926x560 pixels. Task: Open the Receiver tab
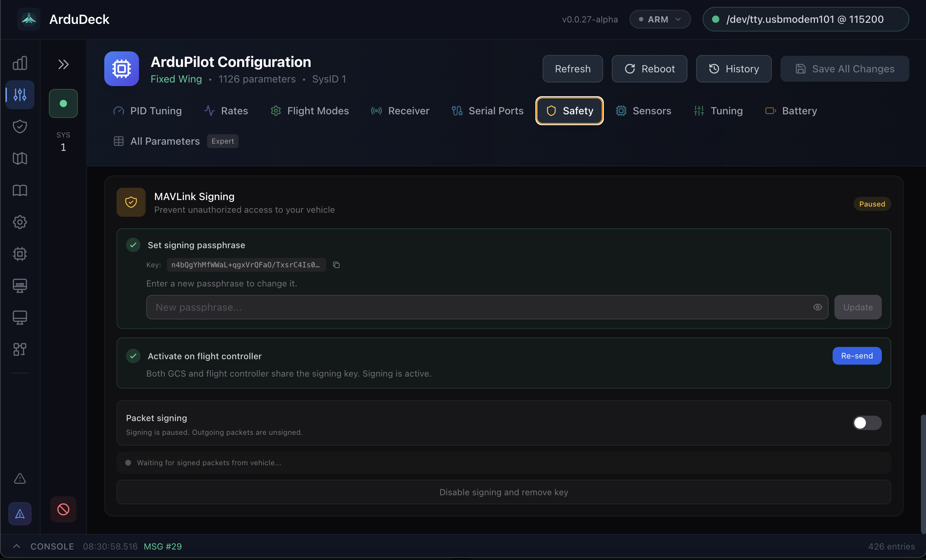click(x=400, y=111)
